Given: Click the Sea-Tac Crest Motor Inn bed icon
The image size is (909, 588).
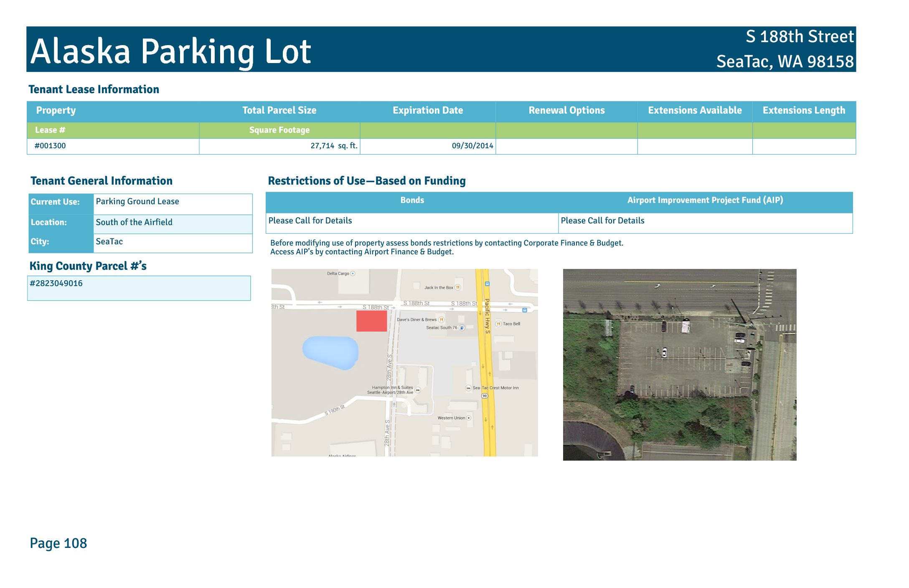Looking at the screenshot, I should [468, 388].
